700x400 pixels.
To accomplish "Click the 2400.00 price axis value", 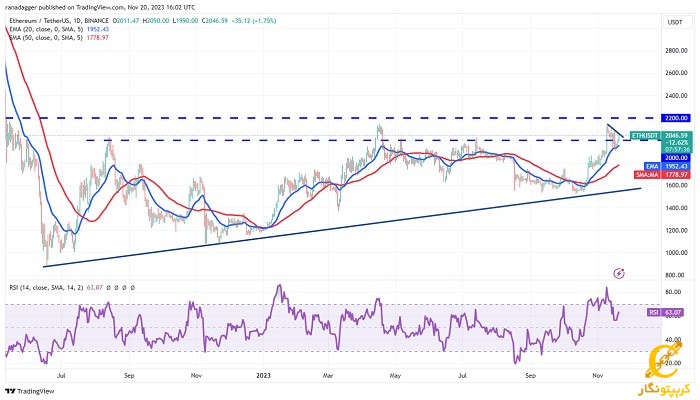I will pos(676,96).
